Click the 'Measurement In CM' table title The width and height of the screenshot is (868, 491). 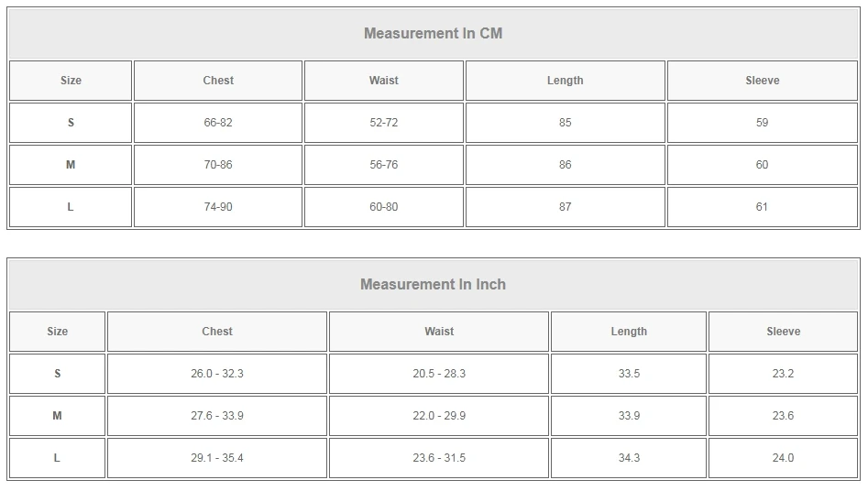click(433, 34)
